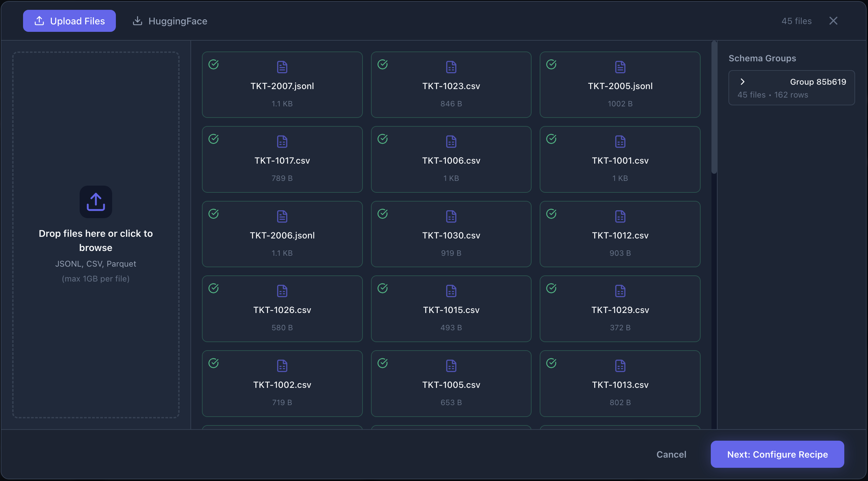Click the file icon on TKT-2006.jsonl card
Screen dimensions: 868x481
point(282,216)
